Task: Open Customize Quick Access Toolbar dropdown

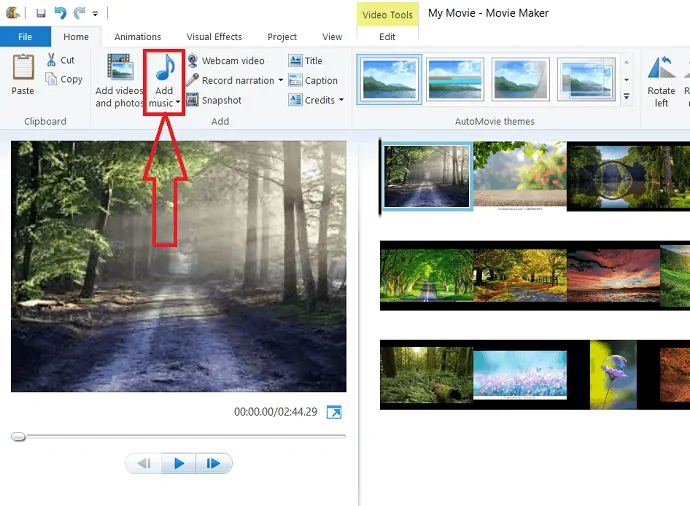Action: (95, 14)
